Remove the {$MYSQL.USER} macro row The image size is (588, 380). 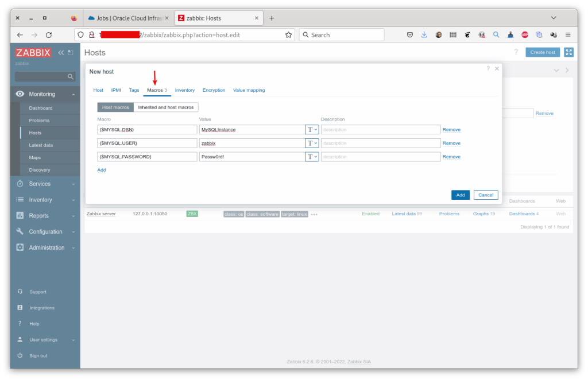coord(451,143)
